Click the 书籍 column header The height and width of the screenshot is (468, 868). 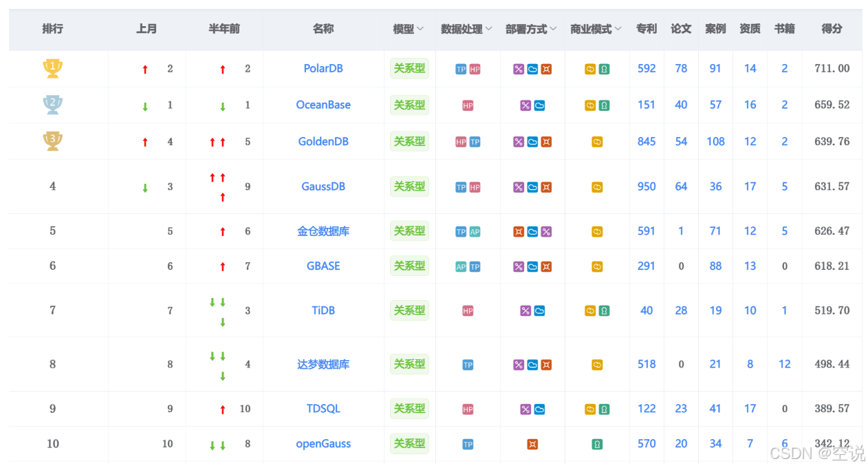[784, 29]
